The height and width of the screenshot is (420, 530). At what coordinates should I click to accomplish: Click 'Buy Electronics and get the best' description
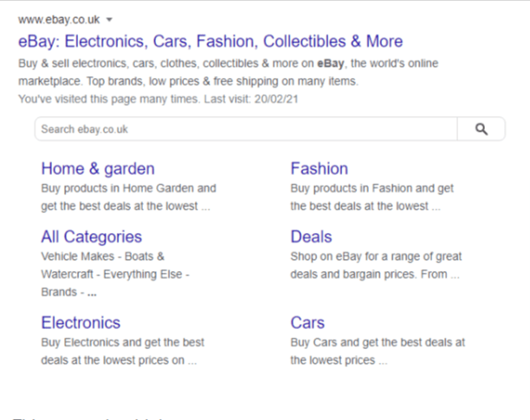click(x=123, y=342)
